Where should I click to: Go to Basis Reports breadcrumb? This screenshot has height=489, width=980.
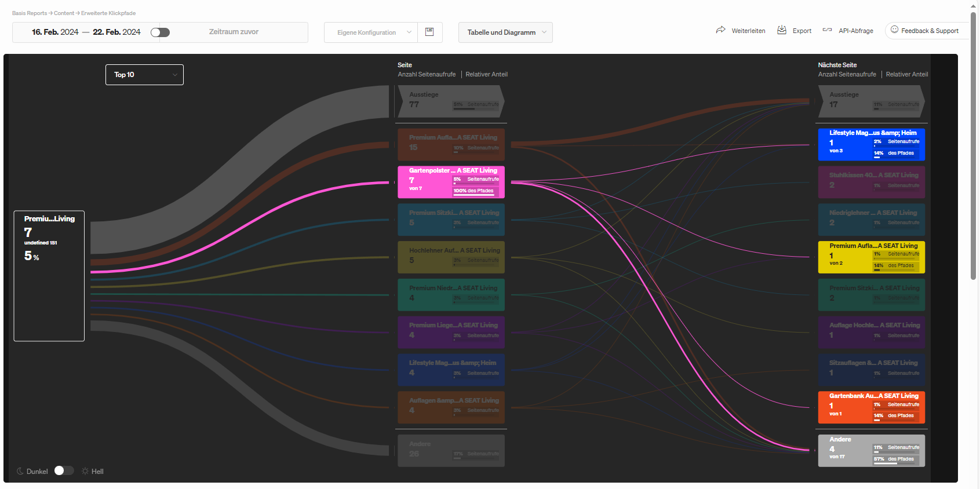[30, 13]
